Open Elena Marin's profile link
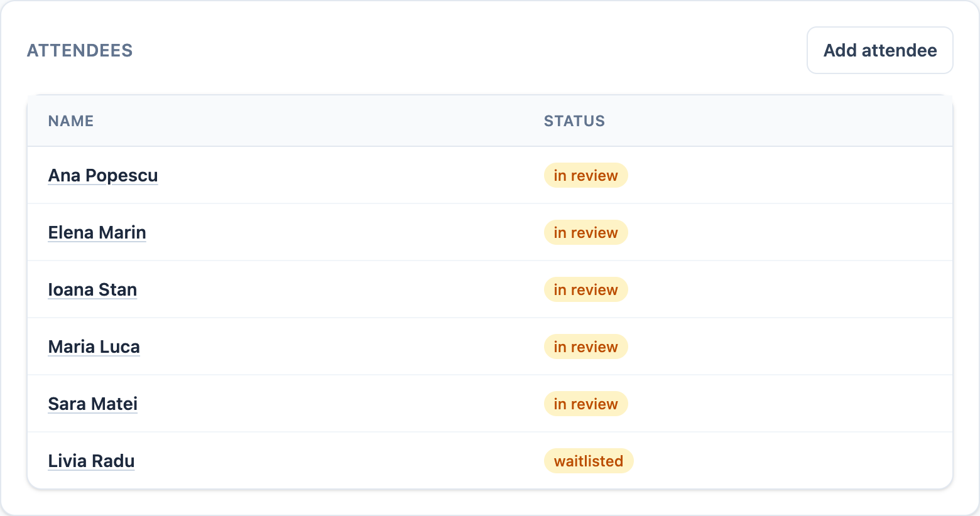 (97, 233)
